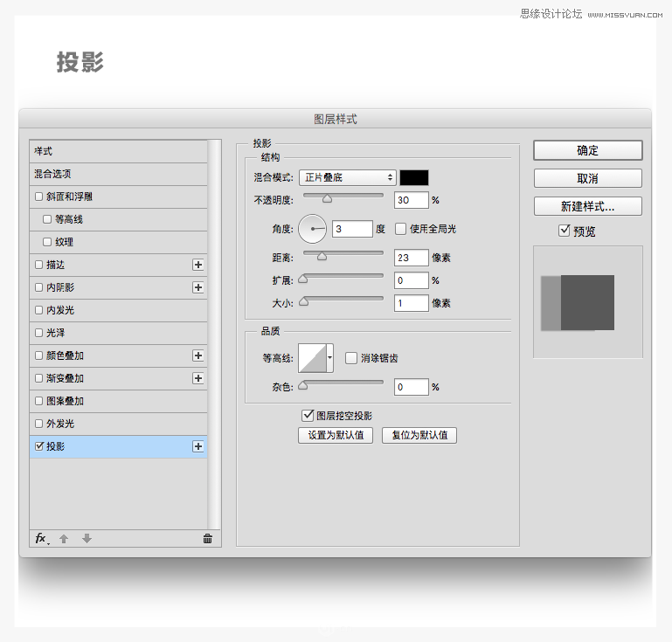Click the 扩展 slider handle

[x=303, y=279]
